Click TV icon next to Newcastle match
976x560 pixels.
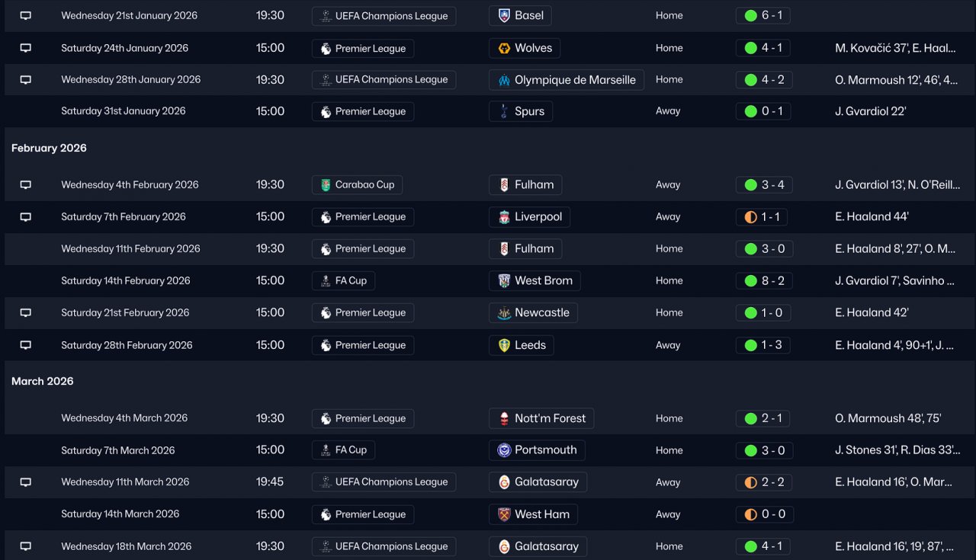point(25,313)
